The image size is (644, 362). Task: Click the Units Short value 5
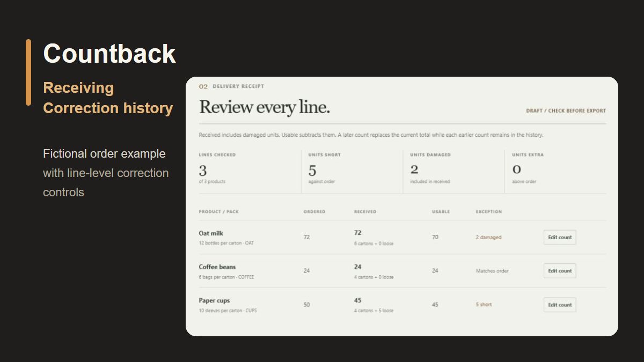point(312,171)
